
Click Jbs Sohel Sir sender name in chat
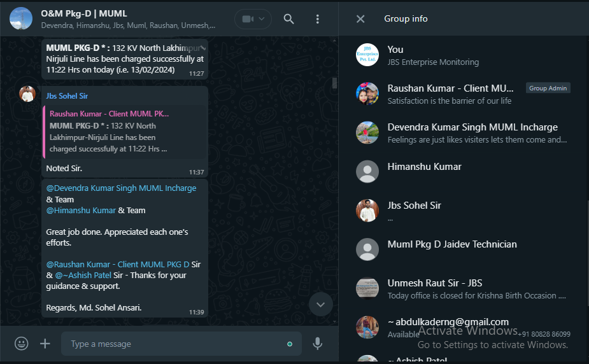point(67,96)
